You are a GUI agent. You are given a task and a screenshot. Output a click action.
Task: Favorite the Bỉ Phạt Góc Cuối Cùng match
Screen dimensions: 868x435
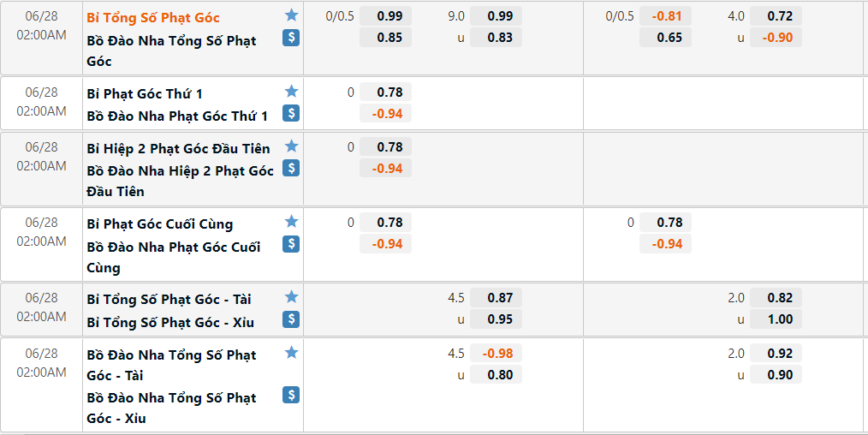(291, 222)
